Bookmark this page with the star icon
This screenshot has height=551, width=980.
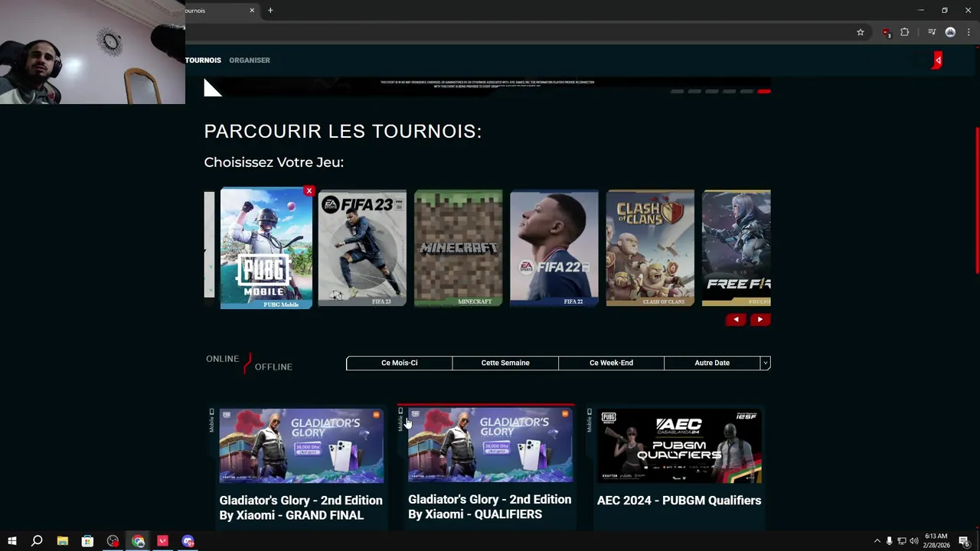[861, 32]
